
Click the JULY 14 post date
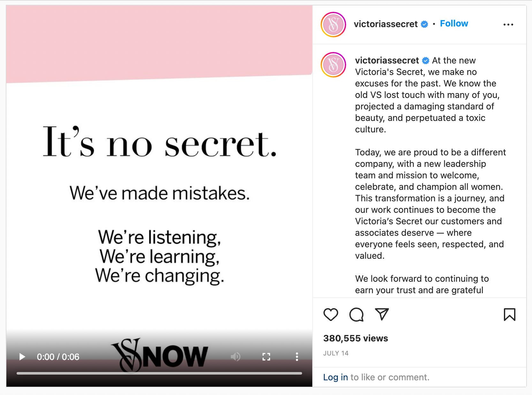point(336,353)
